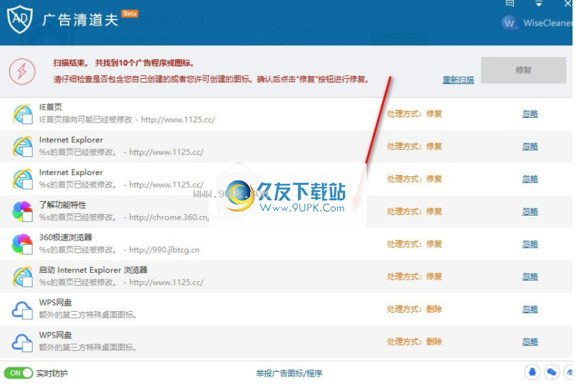576x392 pixels.
Task: Toggle the 实时防护 ON switch
Action: (18, 373)
